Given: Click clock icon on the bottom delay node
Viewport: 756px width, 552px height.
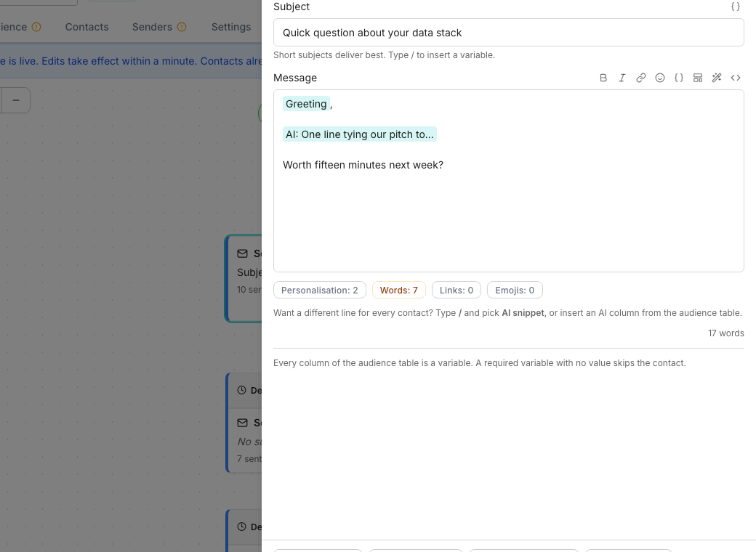Looking at the screenshot, I should click(241, 527).
